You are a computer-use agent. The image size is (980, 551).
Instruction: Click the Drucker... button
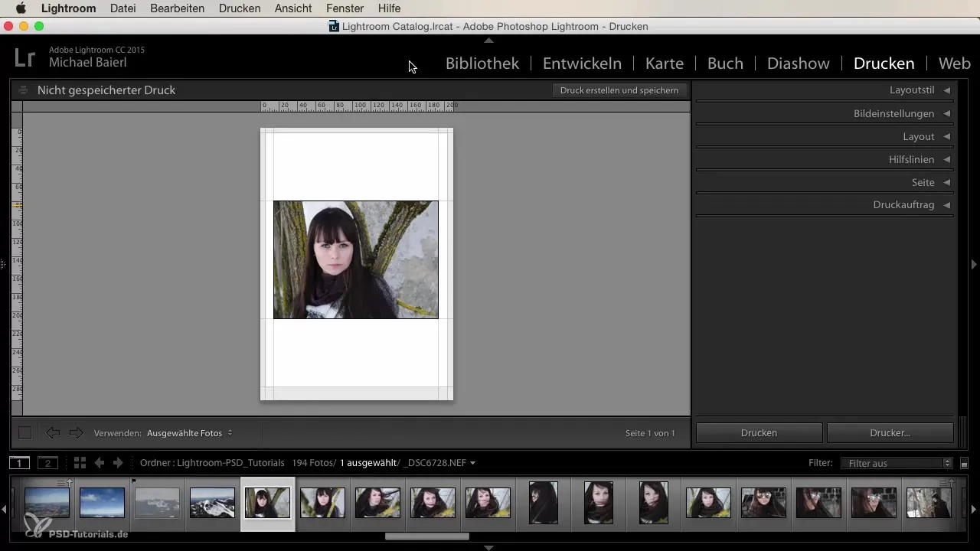(x=890, y=432)
